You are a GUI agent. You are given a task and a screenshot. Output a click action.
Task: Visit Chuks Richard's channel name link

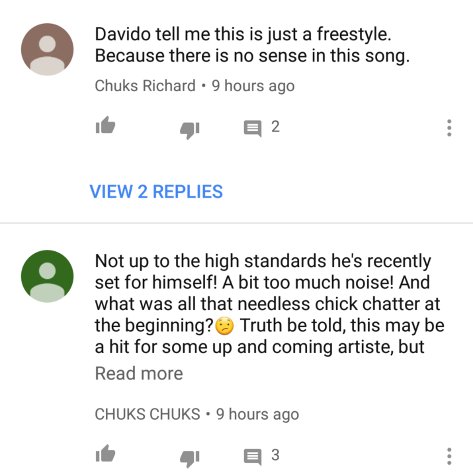(x=146, y=85)
